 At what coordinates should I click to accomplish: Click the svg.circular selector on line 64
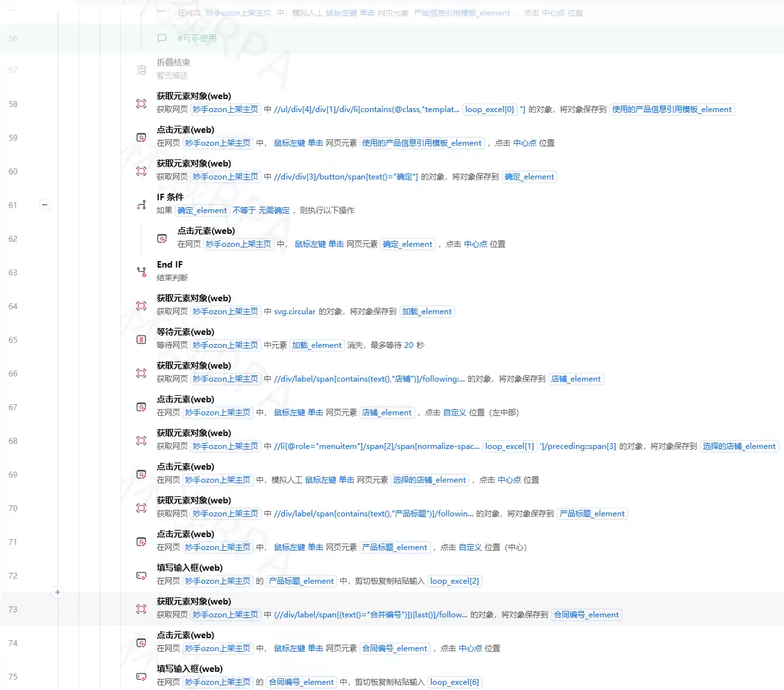(295, 312)
